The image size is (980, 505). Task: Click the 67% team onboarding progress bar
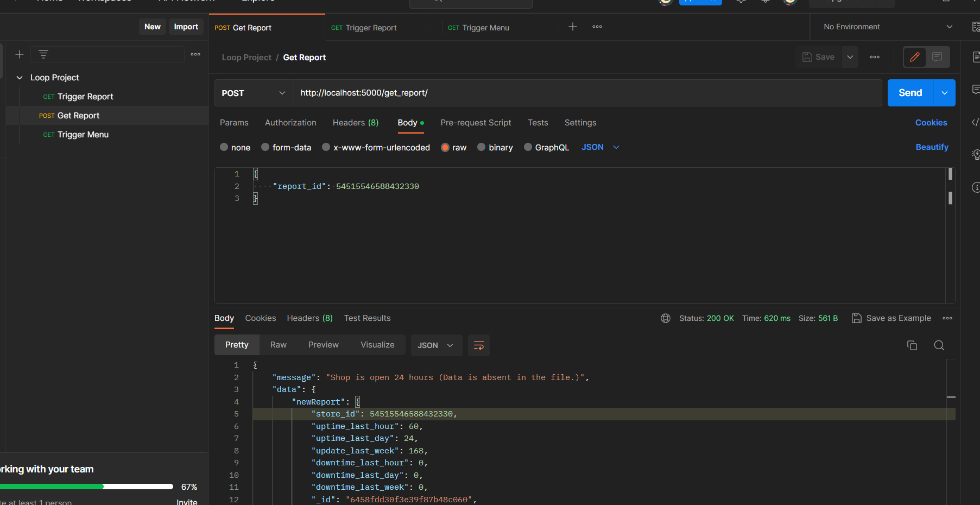click(87, 487)
